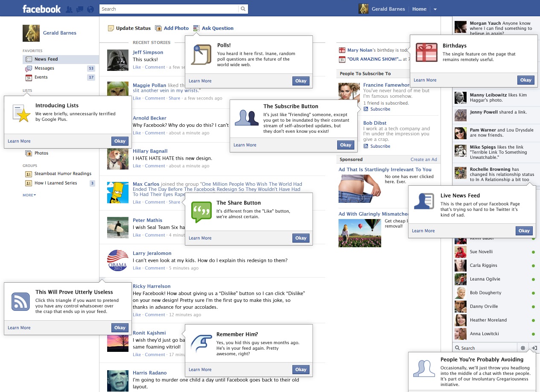
Task: Click the chat settings gear icon
Action: tap(523, 348)
